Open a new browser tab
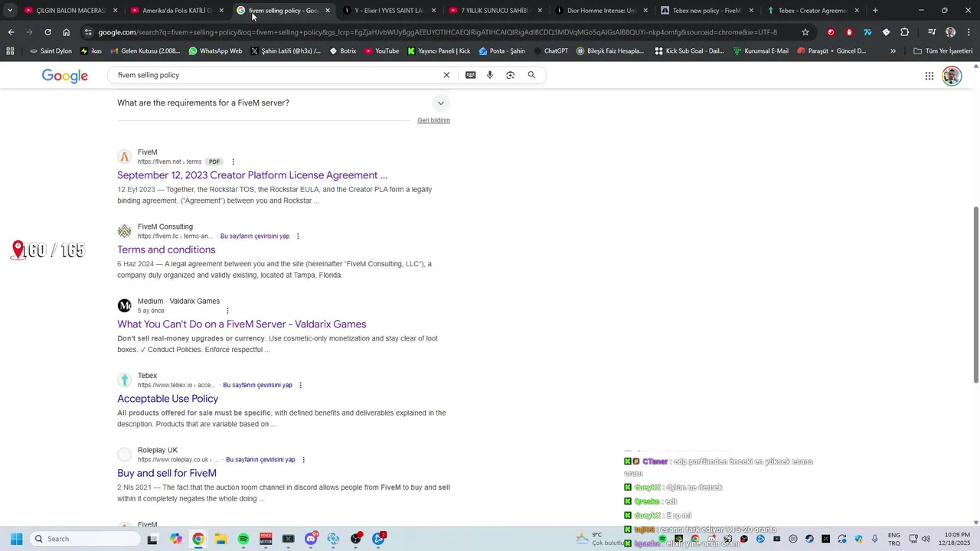Screen dimensions: 980x551 [875, 11]
